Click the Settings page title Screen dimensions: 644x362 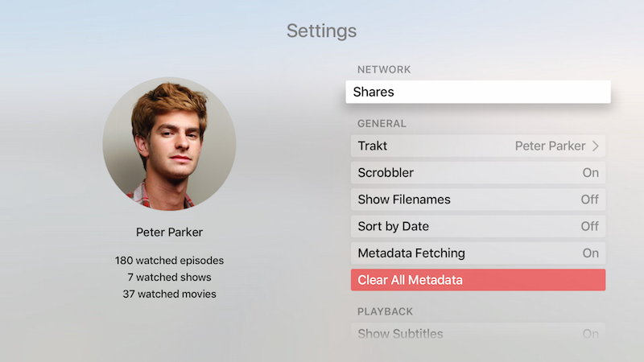click(x=321, y=31)
